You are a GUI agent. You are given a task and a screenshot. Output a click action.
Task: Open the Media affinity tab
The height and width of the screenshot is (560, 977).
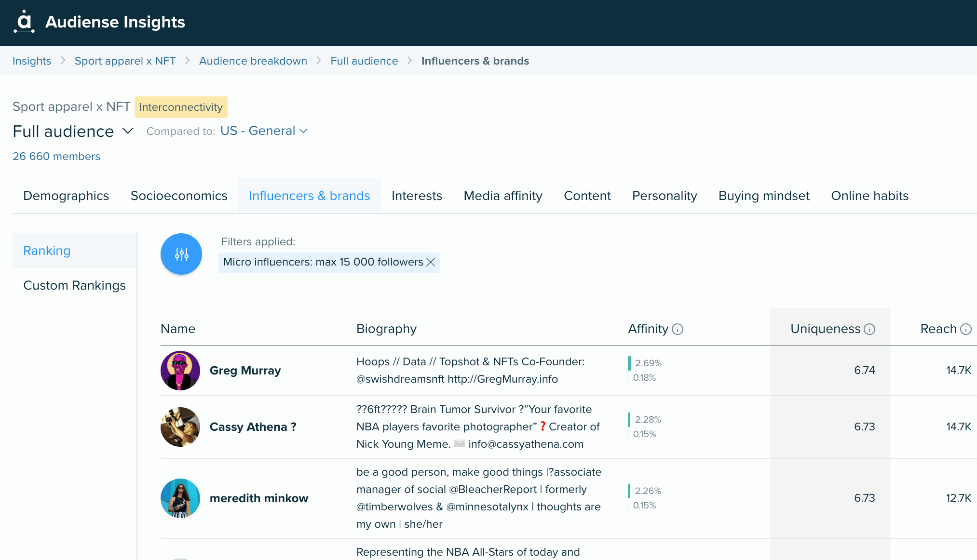[503, 196]
